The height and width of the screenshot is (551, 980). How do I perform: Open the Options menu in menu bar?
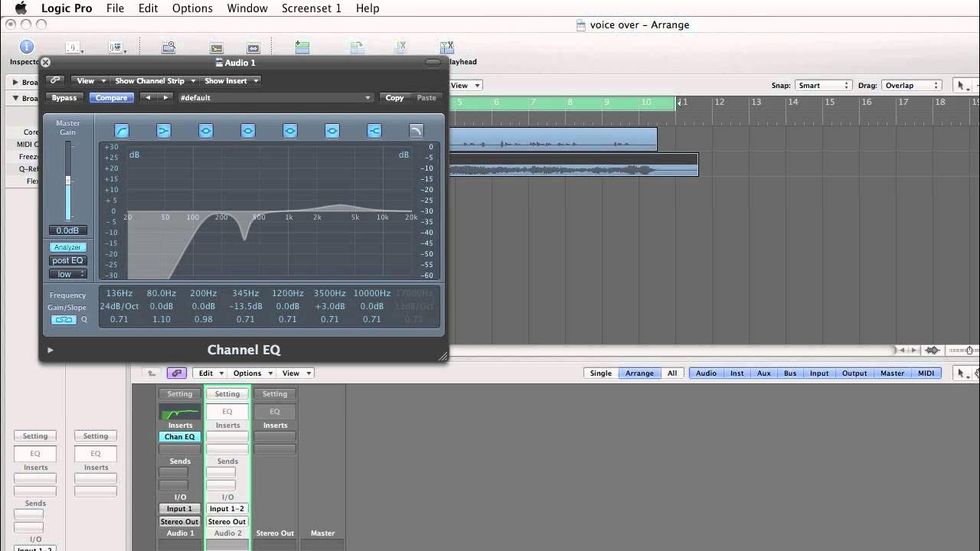click(x=192, y=8)
